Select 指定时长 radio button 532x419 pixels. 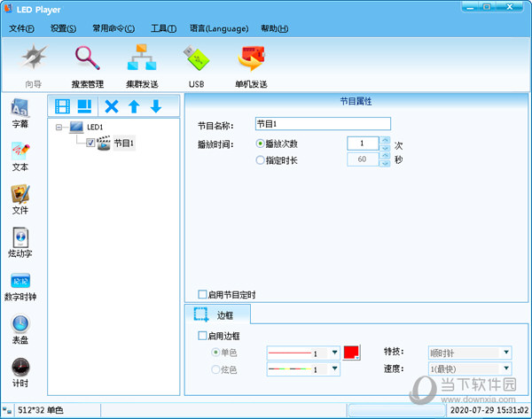coord(260,160)
